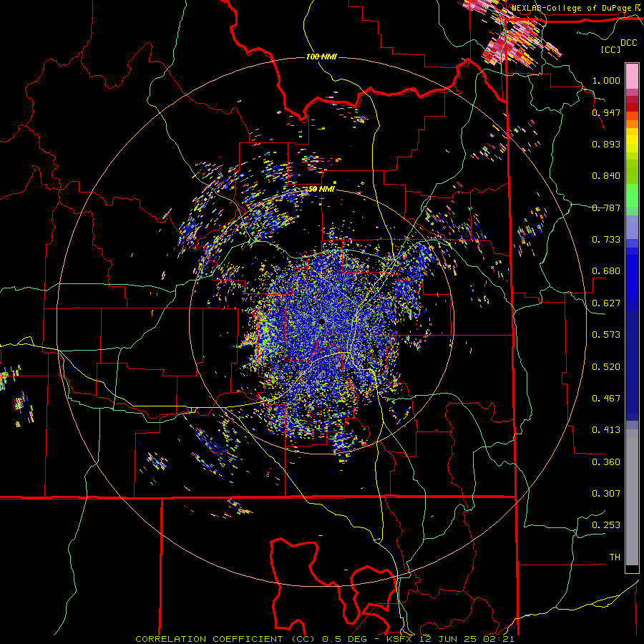Click the 0.627 scale value

pos(606,303)
